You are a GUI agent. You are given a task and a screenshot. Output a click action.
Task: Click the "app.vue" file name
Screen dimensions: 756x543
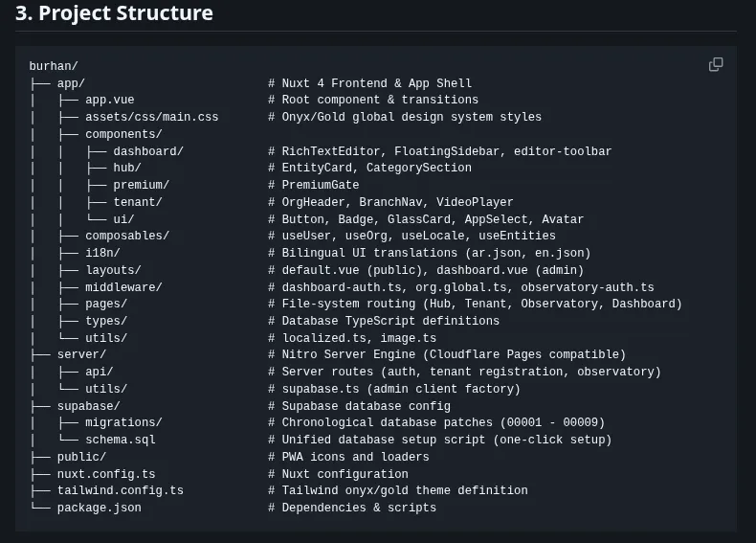coord(110,100)
